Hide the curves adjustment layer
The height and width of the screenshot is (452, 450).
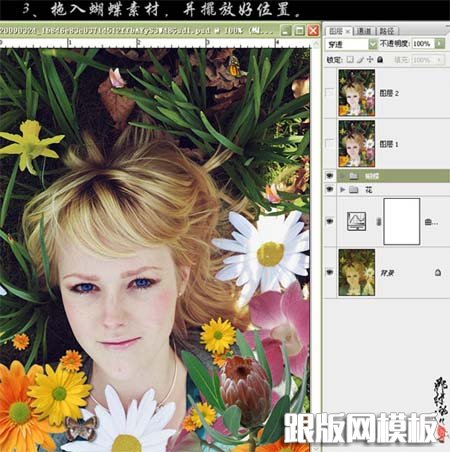click(330, 221)
